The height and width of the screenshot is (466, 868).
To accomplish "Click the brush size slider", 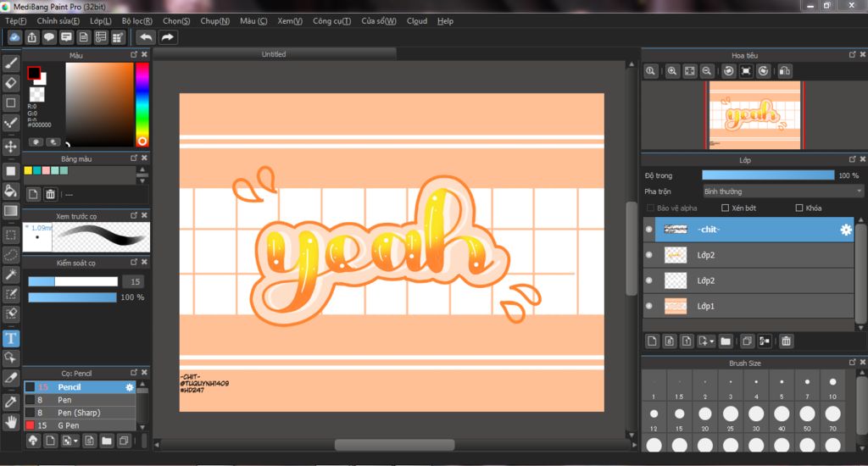I will tap(73, 281).
